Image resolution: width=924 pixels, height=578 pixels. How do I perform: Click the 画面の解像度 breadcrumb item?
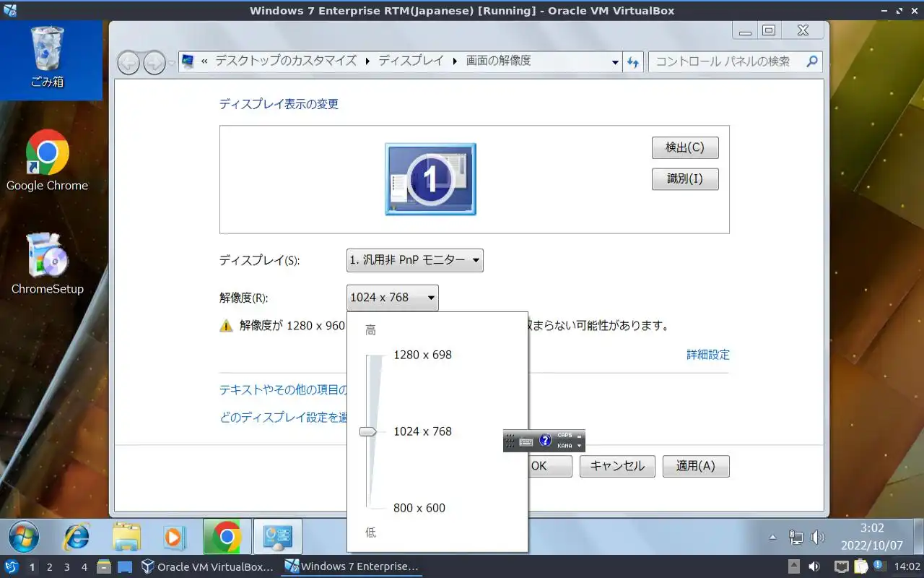pos(499,61)
